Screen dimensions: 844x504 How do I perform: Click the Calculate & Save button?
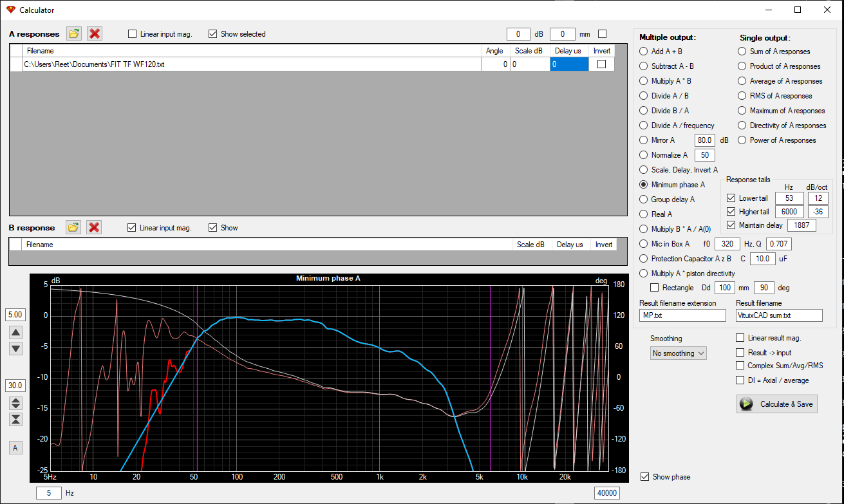(x=777, y=404)
